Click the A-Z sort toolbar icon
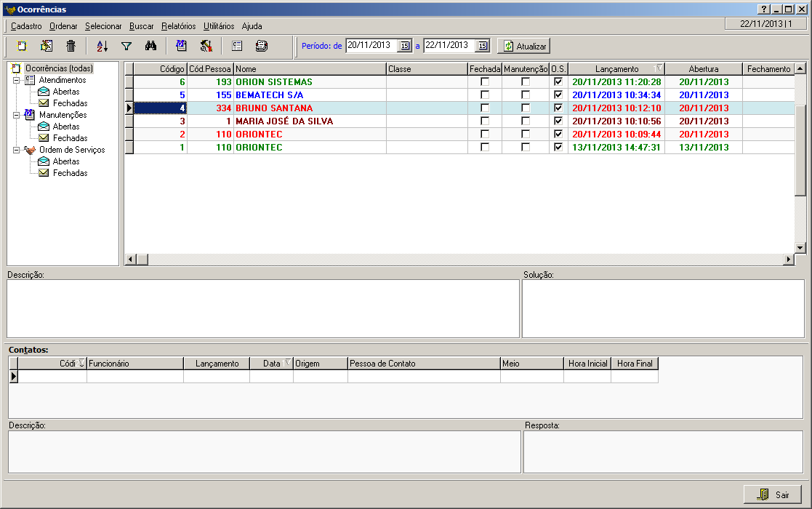 tap(102, 46)
